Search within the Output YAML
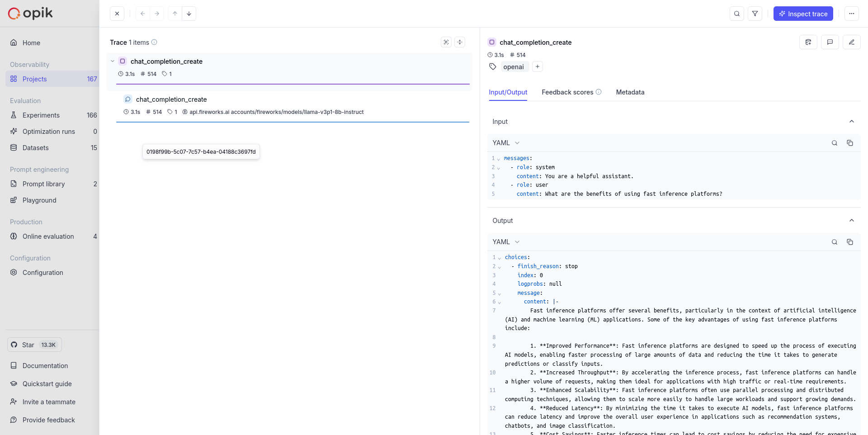Image resolution: width=868 pixels, height=435 pixels. (834, 242)
